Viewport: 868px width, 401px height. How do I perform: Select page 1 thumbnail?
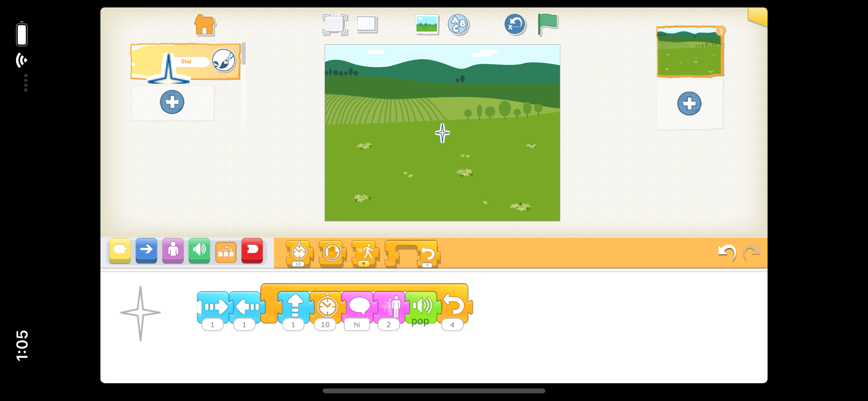coord(689,52)
